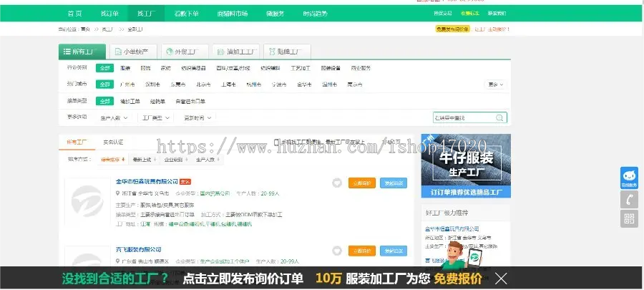Click blue button for 齐飞服装有限公司

tap(394, 251)
